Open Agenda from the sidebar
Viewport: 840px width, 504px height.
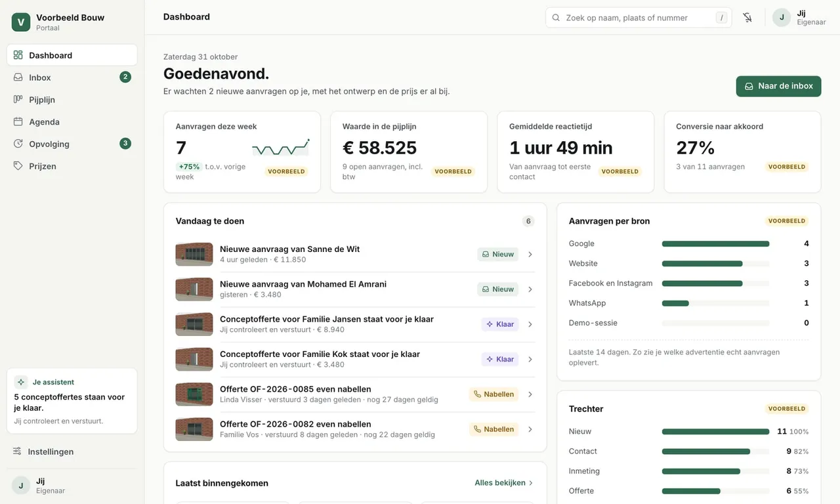72,122
